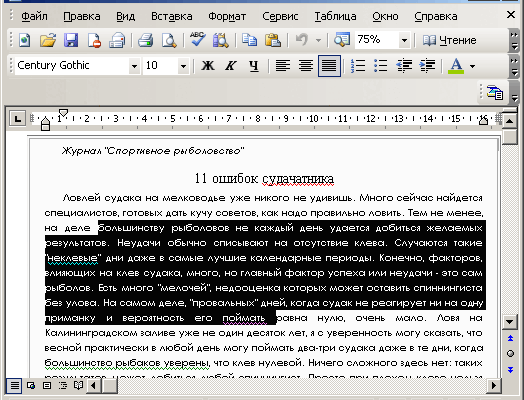Viewport: 524px width, 400px height.
Task: Click the e-mail envelope toolbar icon
Action: click(x=117, y=40)
